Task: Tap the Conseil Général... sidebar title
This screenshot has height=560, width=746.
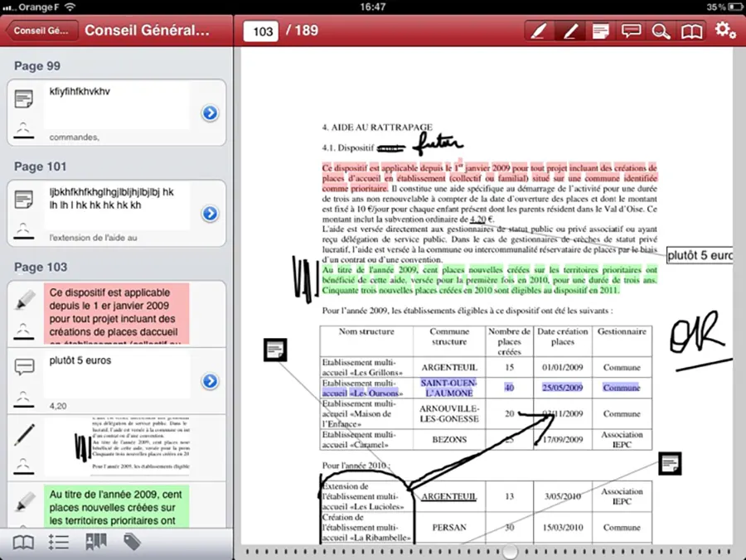Action: (x=147, y=31)
